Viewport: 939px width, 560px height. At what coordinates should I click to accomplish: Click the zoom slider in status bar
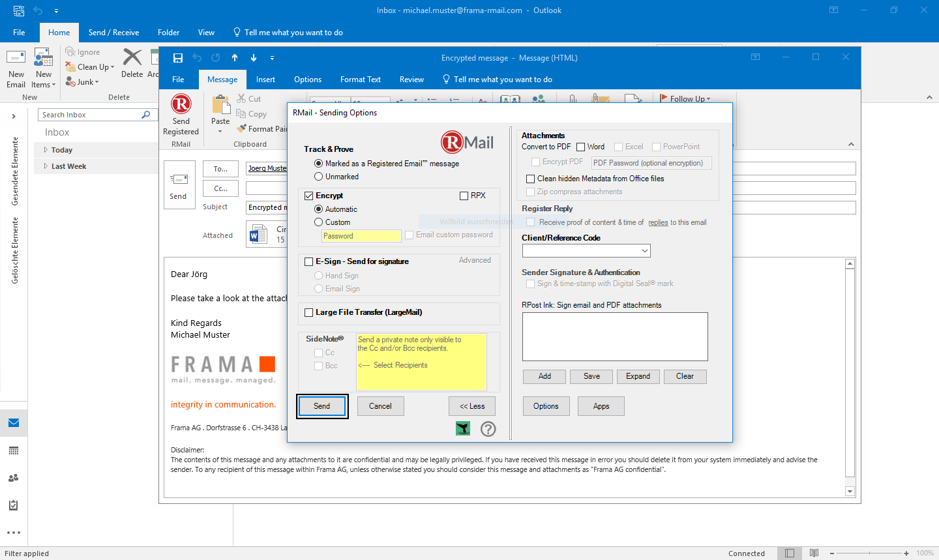(869, 553)
